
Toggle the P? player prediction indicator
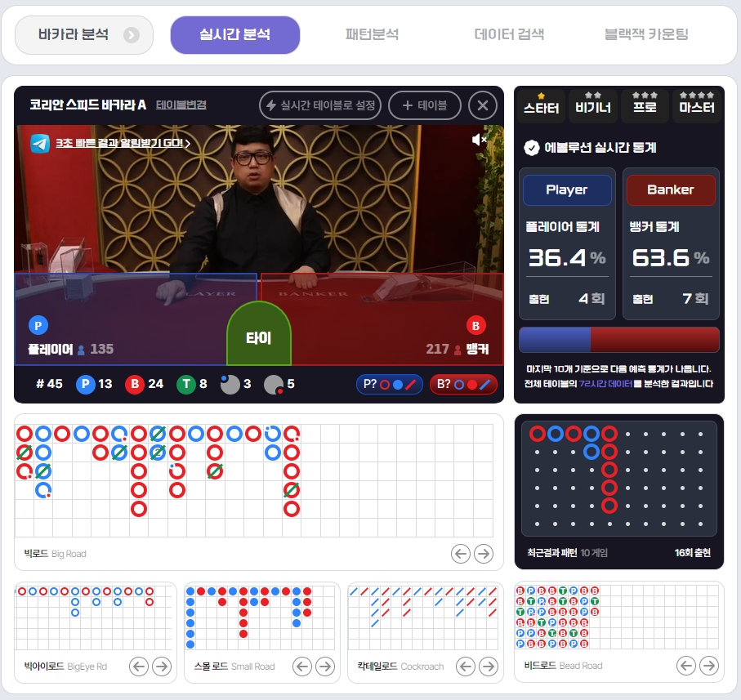[389, 384]
